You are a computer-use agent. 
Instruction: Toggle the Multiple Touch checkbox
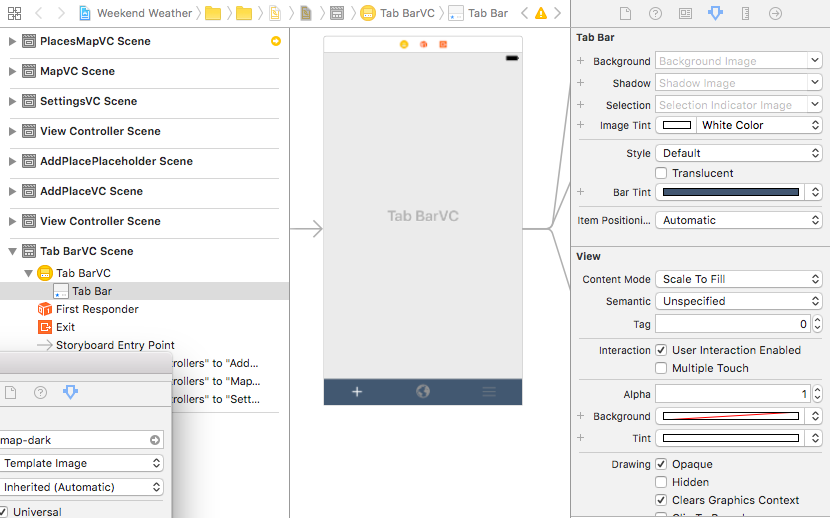click(661, 368)
